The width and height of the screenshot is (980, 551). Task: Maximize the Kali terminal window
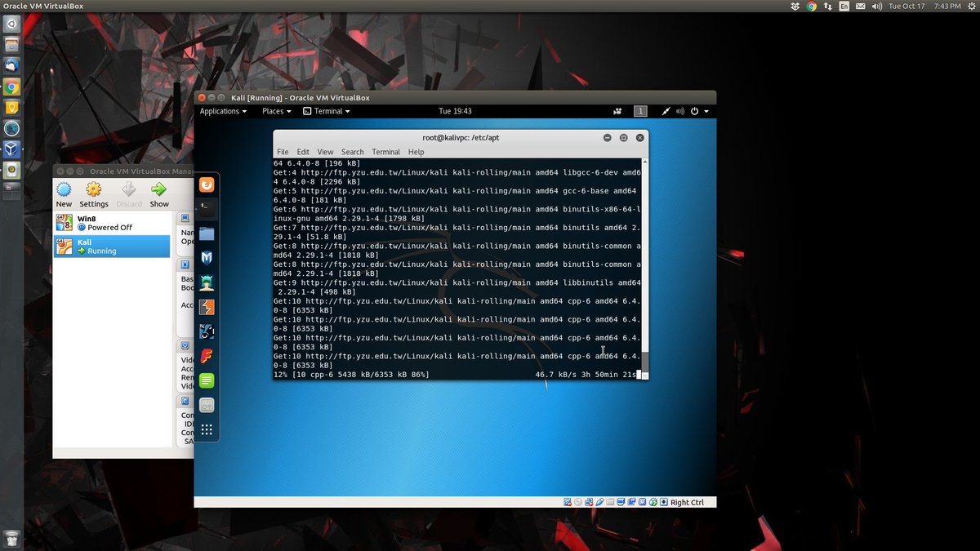pyautogui.click(x=624, y=138)
